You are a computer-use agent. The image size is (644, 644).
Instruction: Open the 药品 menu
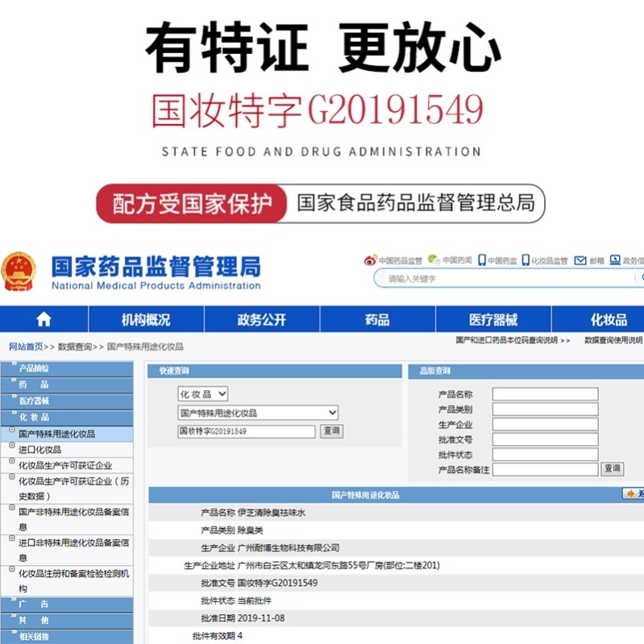[x=377, y=319]
